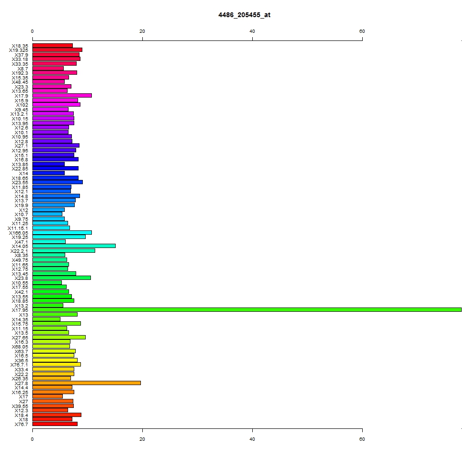The height and width of the screenshot is (476, 476).
Task: Select the X47.1 row label
Action: pos(21,242)
